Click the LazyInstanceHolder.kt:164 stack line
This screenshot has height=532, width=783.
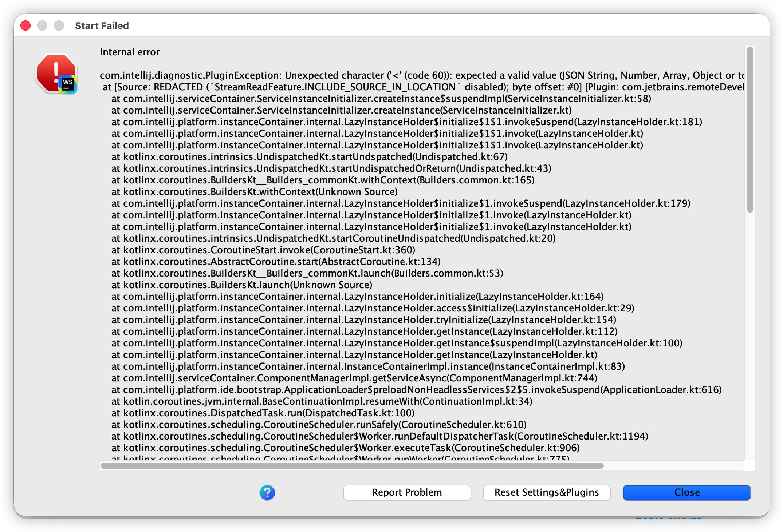tap(358, 297)
